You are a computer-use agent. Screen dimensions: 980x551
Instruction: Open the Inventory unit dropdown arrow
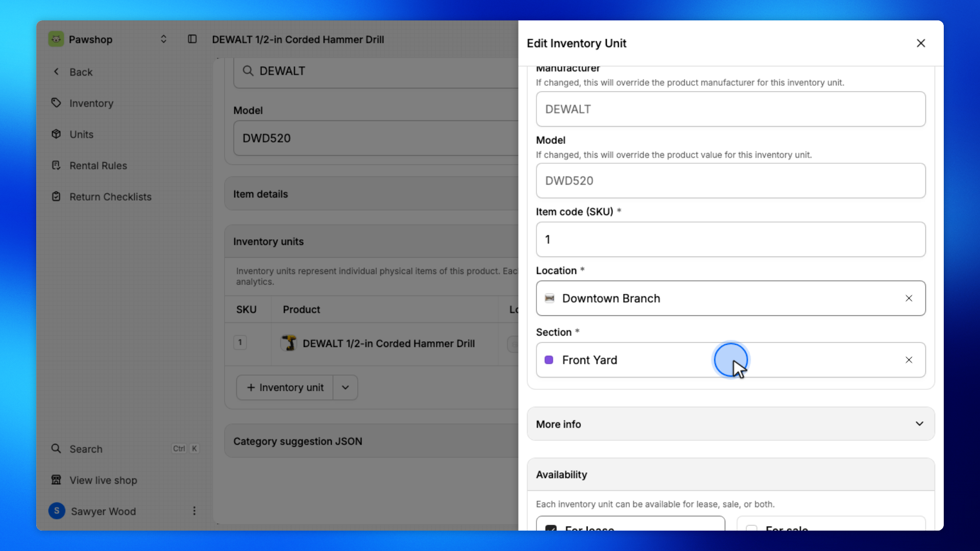(x=346, y=388)
